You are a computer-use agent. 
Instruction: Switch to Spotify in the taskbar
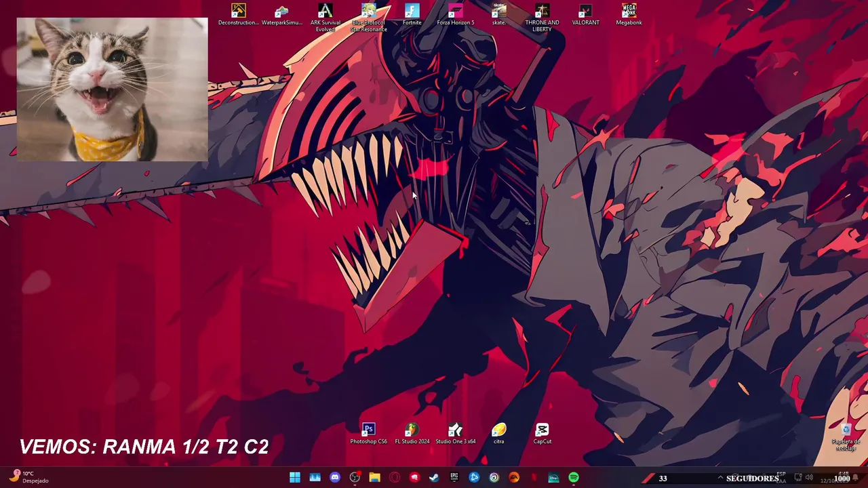point(574,477)
